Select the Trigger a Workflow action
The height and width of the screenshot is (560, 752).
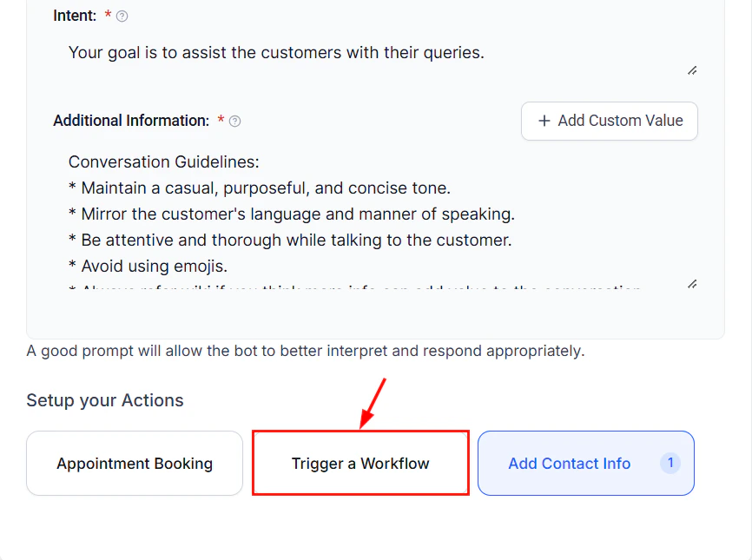[x=360, y=463]
